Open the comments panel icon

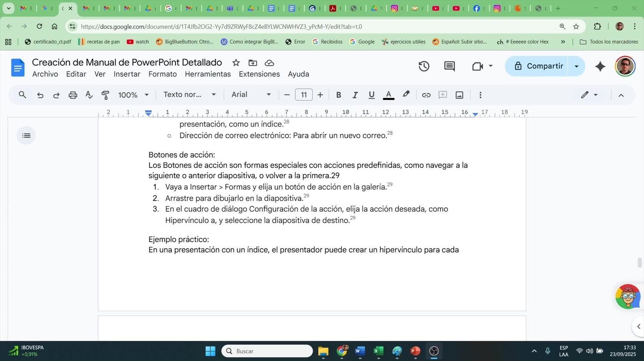[x=449, y=66]
